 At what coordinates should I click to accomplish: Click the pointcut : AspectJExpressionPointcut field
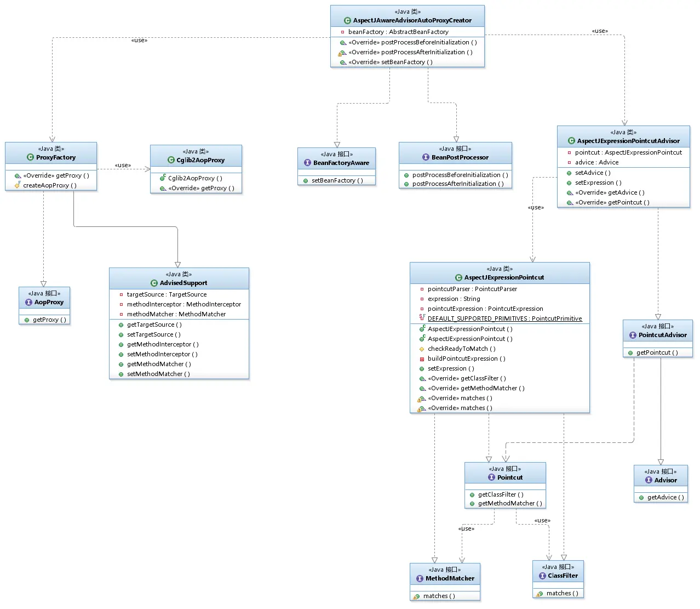click(x=628, y=152)
